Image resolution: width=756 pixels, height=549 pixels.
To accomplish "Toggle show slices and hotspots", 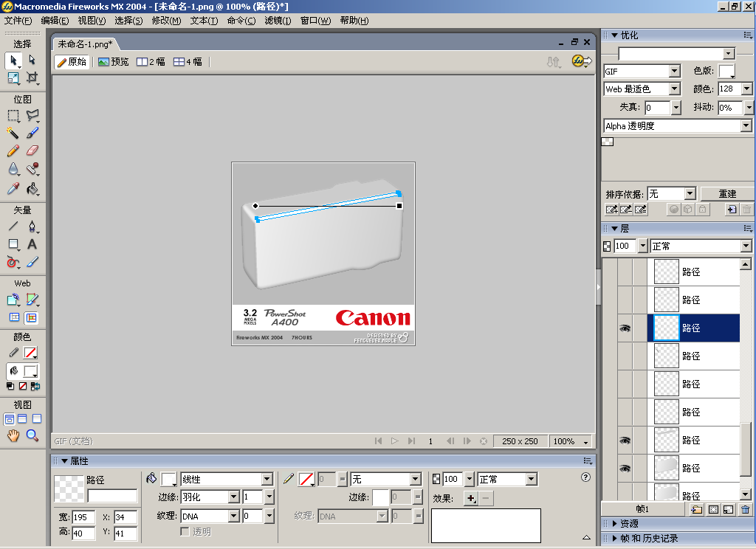I will point(31,317).
